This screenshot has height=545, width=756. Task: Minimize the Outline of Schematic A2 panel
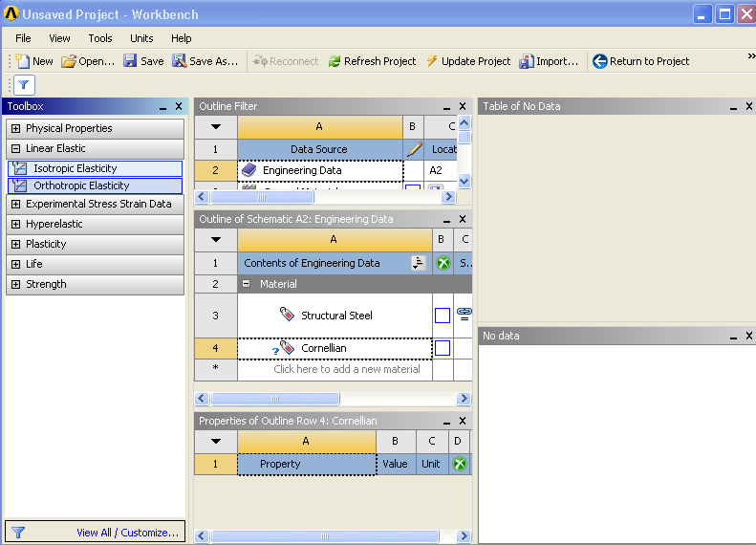coord(446,220)
